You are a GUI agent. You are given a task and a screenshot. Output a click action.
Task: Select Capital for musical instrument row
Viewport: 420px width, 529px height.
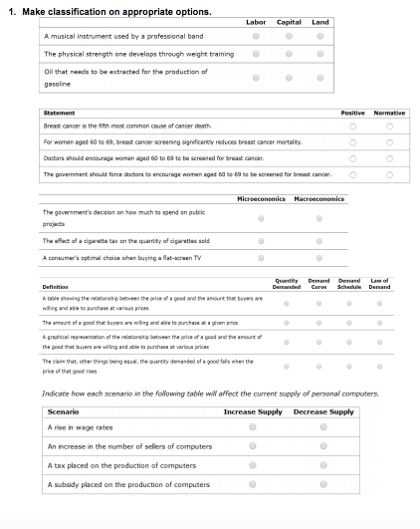(x=289, y=36)
